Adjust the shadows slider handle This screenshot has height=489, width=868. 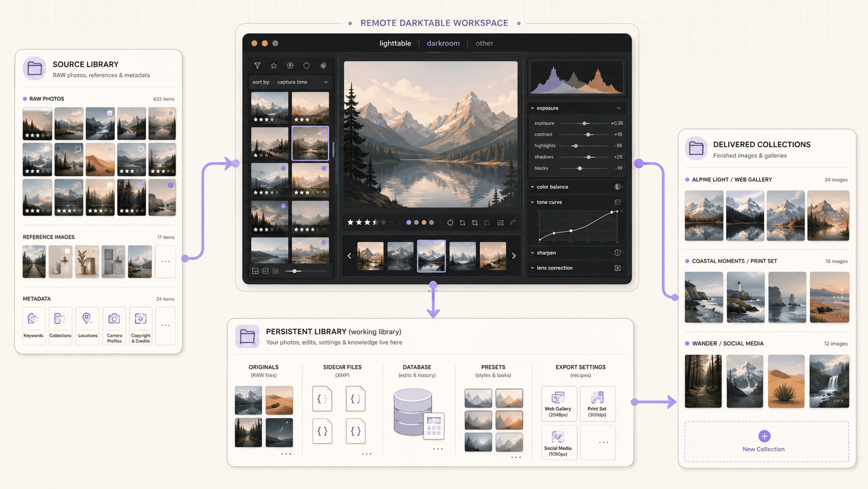[589, 157]
